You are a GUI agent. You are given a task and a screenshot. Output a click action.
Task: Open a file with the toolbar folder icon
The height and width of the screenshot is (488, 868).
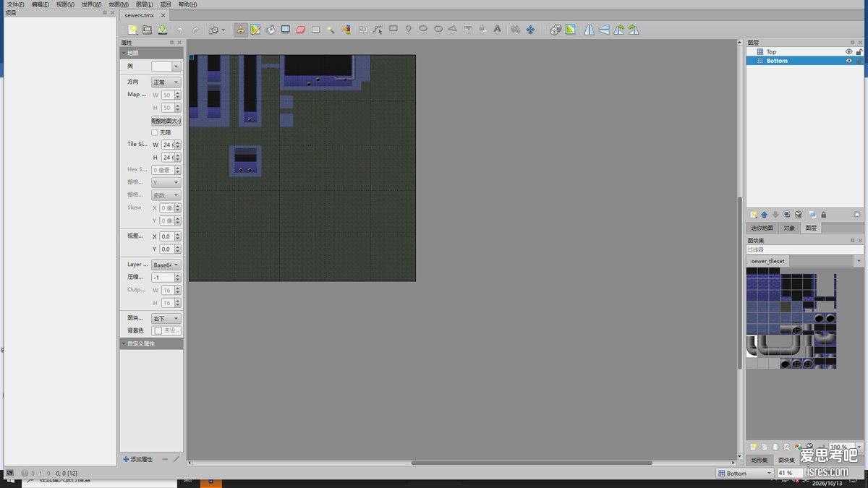tap(147, 30)
